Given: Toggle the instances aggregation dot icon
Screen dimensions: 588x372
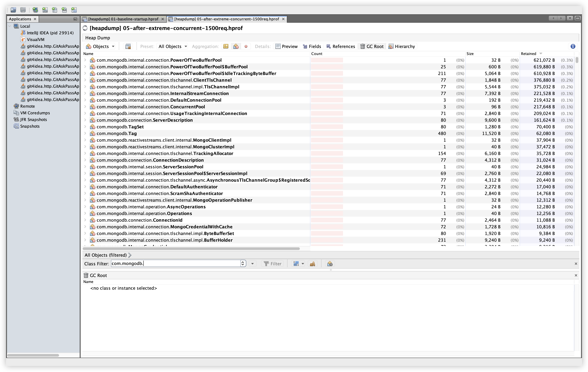Looking at the screenshot, I should click(246, 46).
